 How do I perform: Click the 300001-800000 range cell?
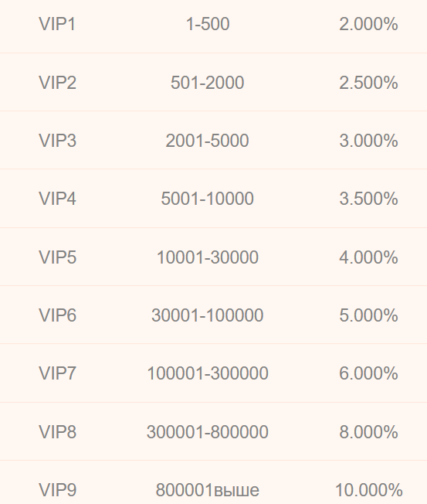point(208,431)
